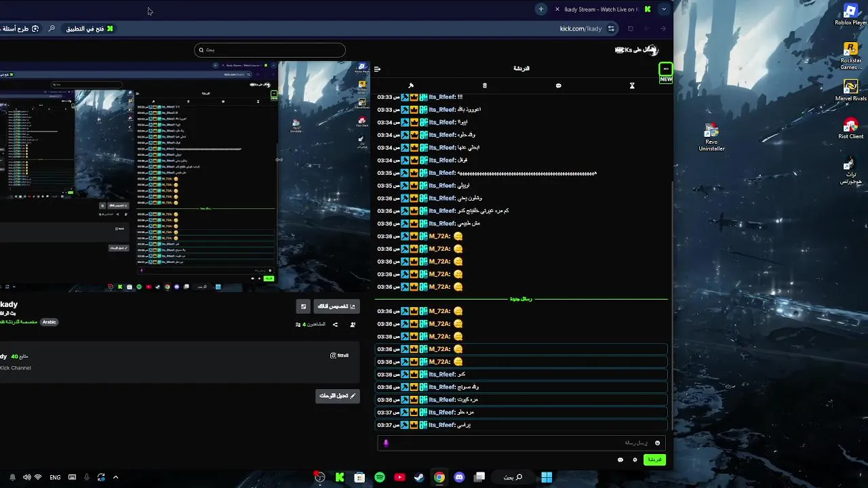Click the layout icon button beside Customize channel
This screenshot has width=868, height=488.
point(303,306)
